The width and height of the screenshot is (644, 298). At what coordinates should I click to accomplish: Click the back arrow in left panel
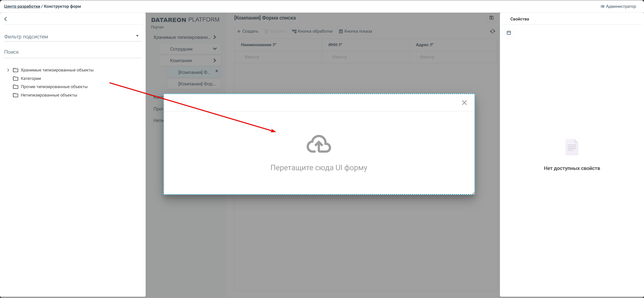click(x=6, y=19)
